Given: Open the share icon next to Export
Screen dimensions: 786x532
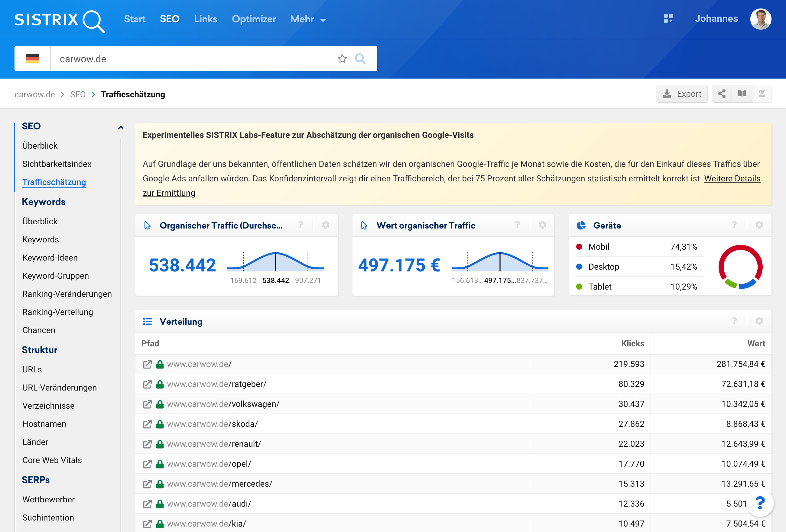Looking at the screenshot, I should [722, 94].
